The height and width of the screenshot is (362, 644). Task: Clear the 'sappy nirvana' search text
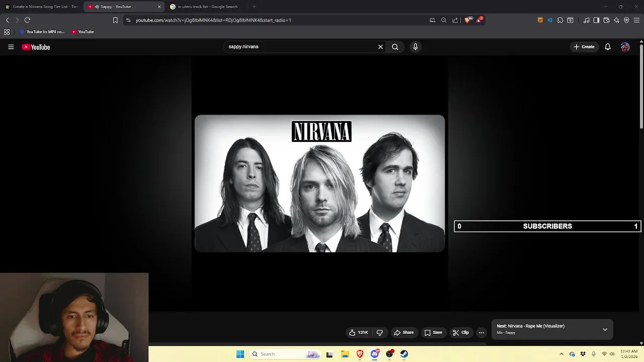pos(380,47)
